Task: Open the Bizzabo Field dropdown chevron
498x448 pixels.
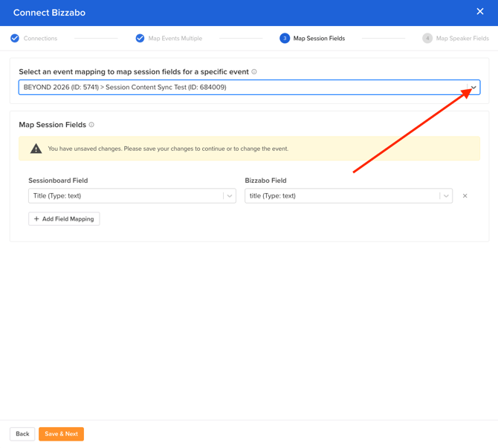Action: coord(446,196)
